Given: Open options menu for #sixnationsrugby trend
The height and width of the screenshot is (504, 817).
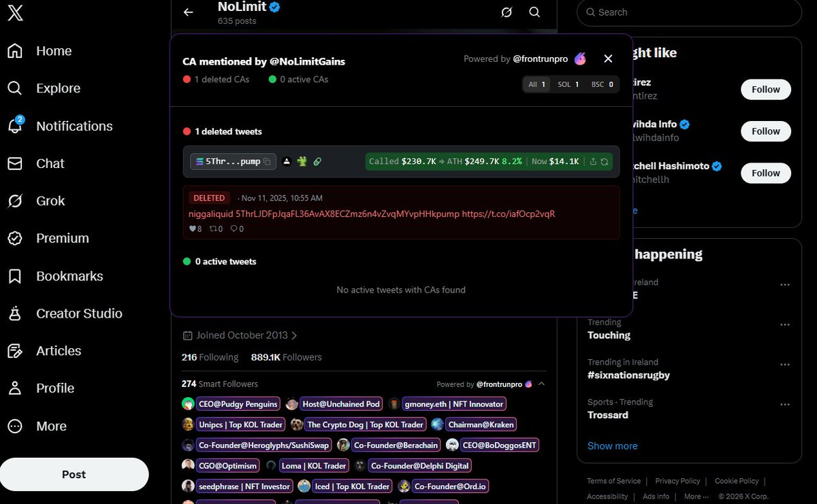Looking at the screenshot, I should [785, 365].
